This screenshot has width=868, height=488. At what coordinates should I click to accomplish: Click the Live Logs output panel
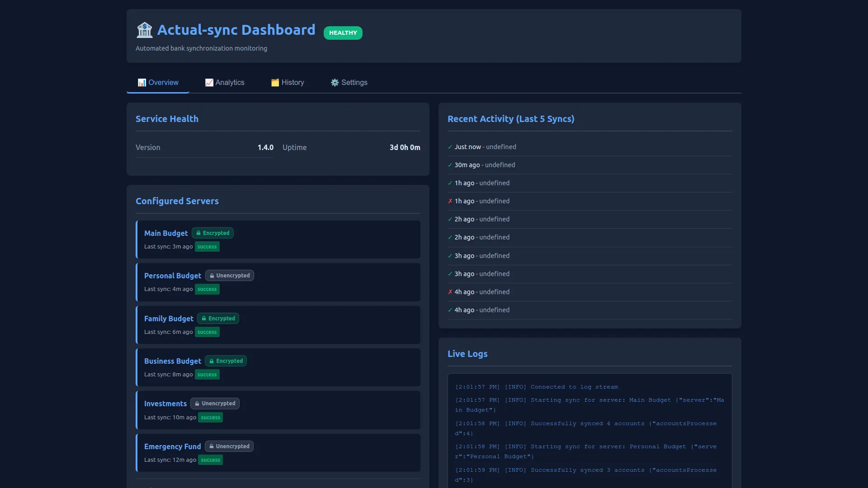[x=590, y=431]
